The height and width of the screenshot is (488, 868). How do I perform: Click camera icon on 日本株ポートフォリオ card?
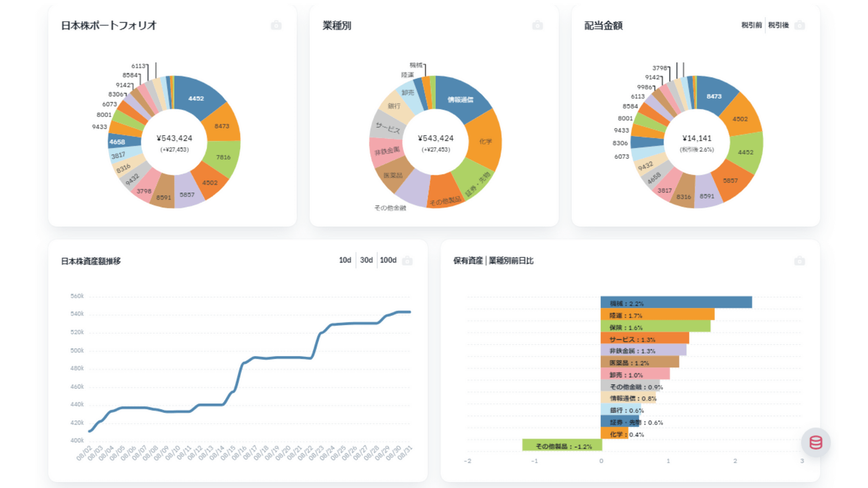click(276, 25)
